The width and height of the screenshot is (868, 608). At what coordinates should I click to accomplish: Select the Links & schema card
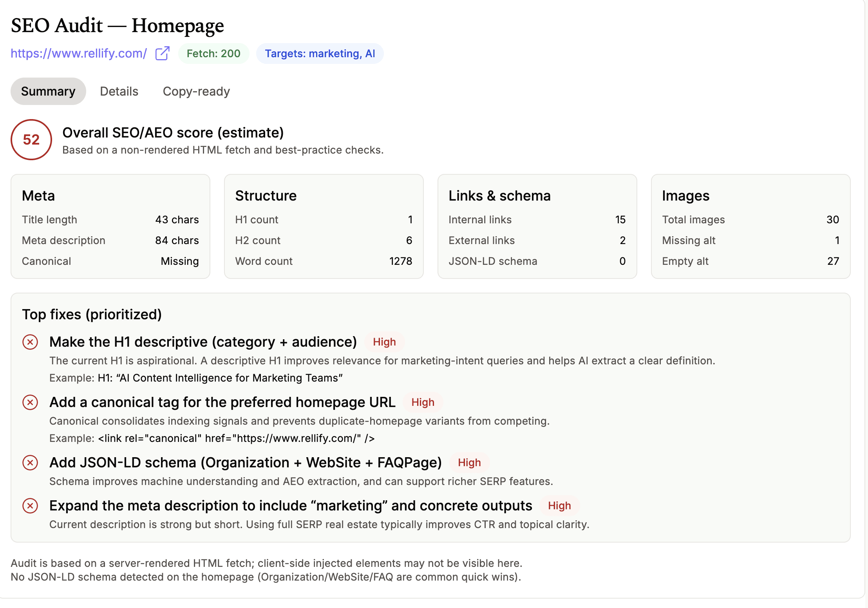tap(537, 226)
